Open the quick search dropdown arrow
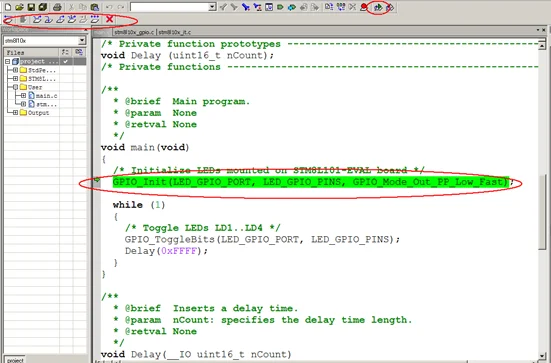Screen dimensions: 551x363 [x=212, y=7]
